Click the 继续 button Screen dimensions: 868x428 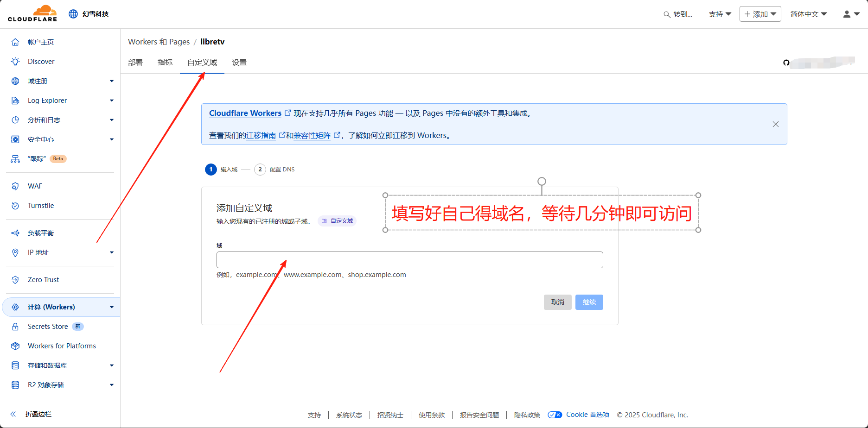tap(589, 302)
